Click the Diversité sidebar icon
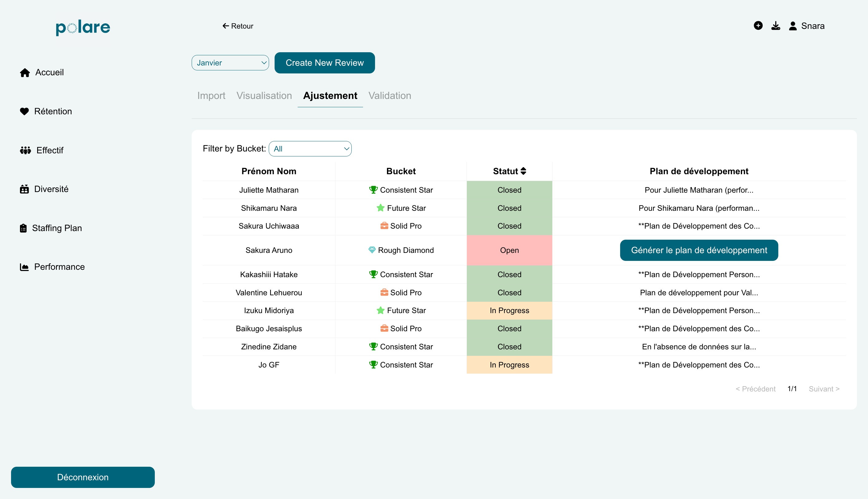 [x=24, y=189]
